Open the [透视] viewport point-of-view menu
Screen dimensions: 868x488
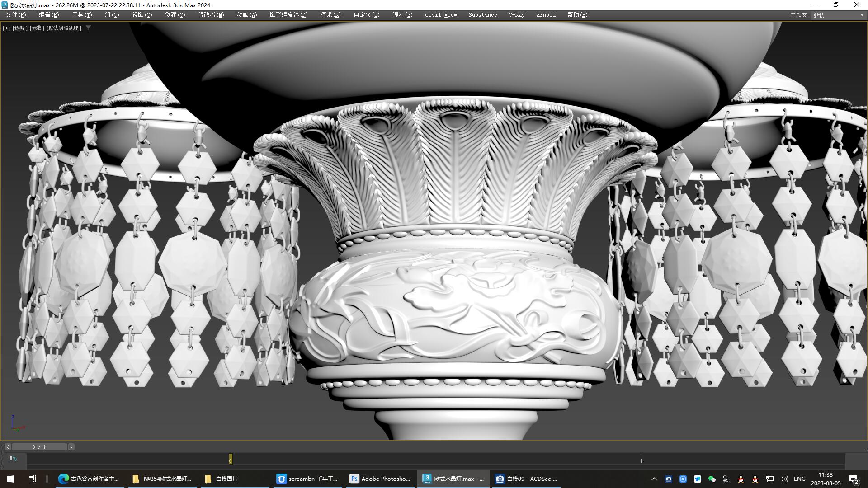point(19,28)
